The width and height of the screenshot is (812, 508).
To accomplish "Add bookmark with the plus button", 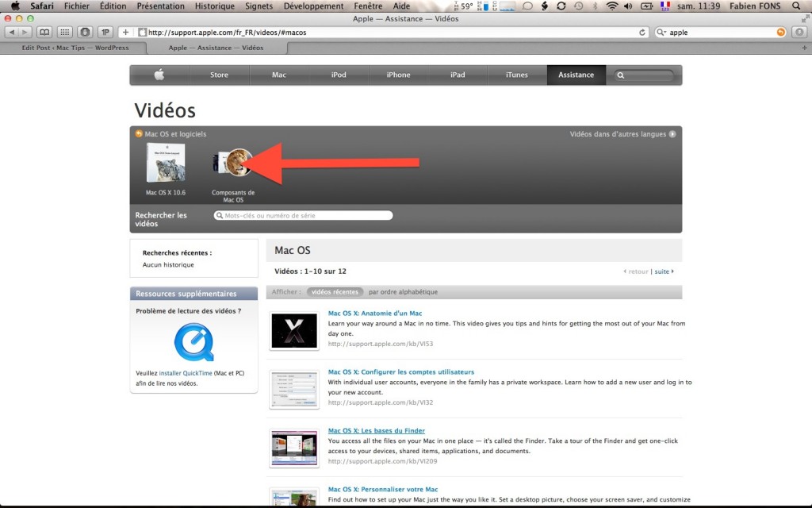I will pyautogui.click(x=125, y=32).
